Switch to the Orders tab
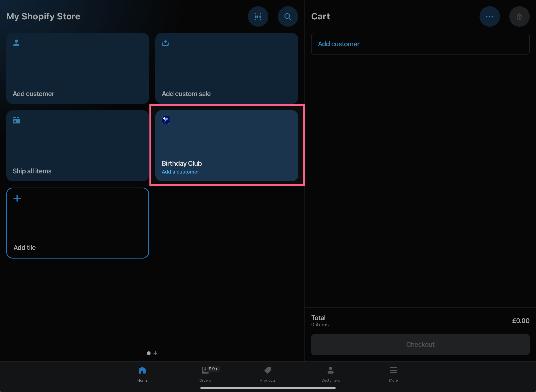This screenshot has width=536, height=392. [205, 374]
